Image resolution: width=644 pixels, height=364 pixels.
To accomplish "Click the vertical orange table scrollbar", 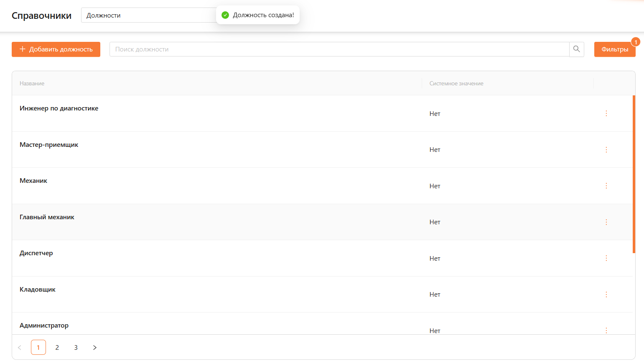I will (634, 174).
